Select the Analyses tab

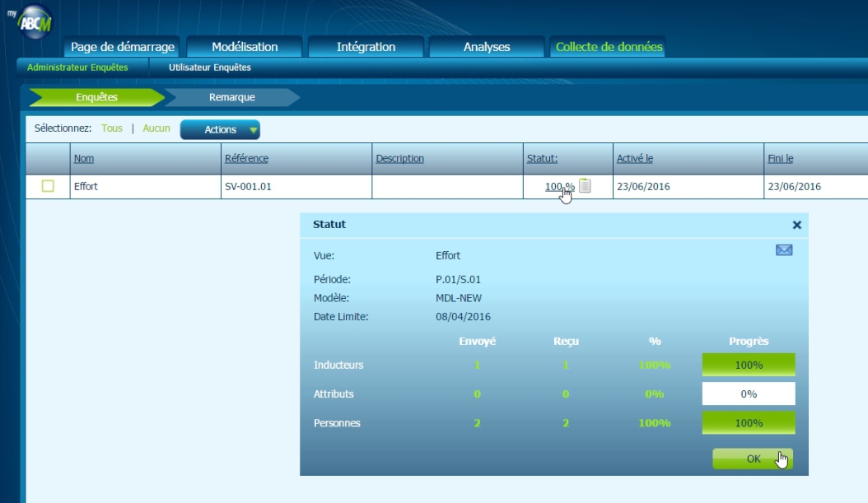[x=487, y=47]
